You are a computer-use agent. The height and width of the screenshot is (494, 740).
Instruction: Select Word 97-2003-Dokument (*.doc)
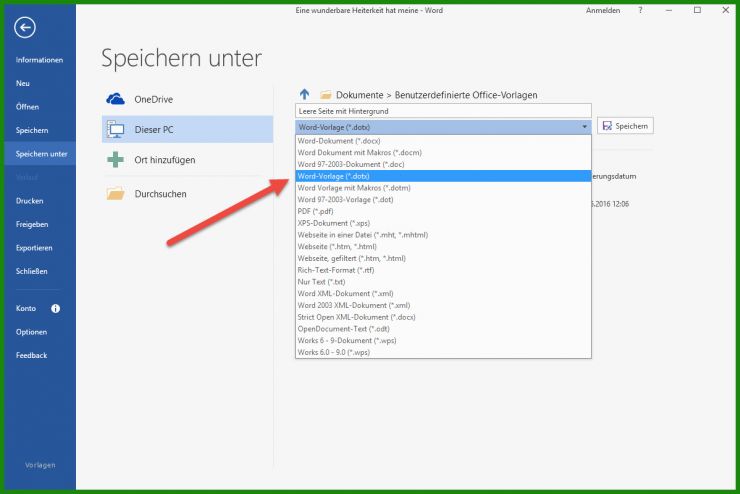pyautogui.click(x=443, y=165)
